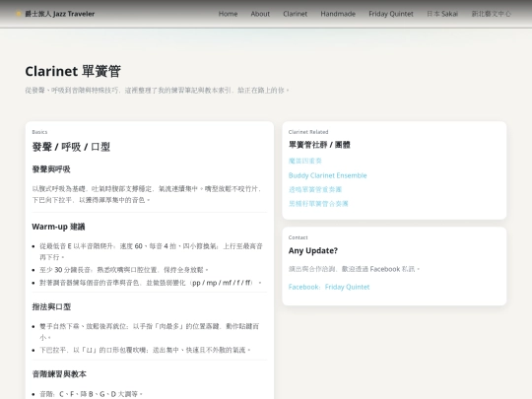Open the link just below Buddy Clarinet Ensemble
The image size is (532, 399).
[x=315, y=189]
